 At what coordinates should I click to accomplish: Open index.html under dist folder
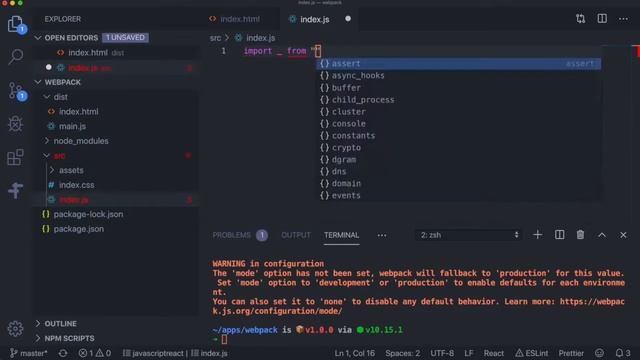116,111
